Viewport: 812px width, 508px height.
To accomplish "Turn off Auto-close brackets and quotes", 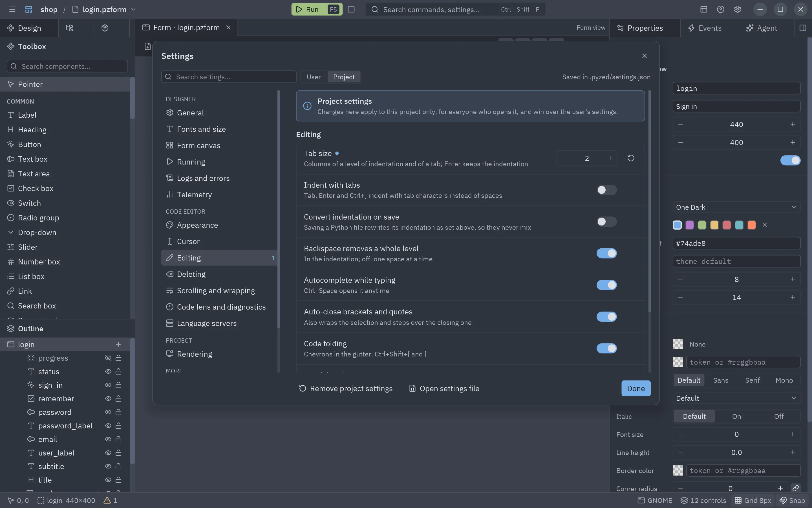I will [x=606, y=317].
